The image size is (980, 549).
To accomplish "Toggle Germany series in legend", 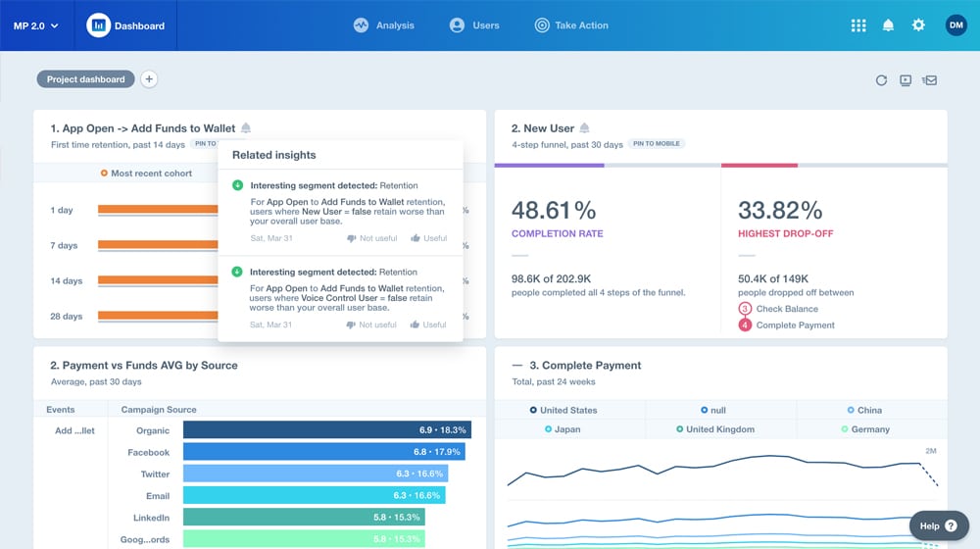I will pyautogui.click(x=865, y=429).
